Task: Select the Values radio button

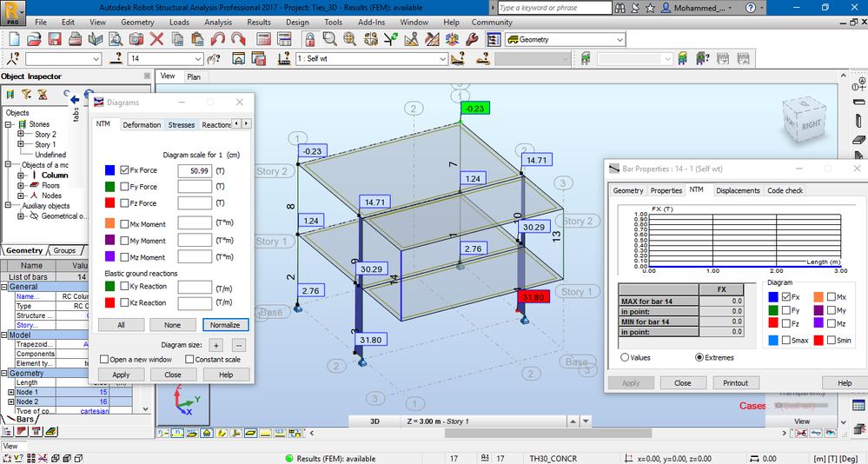Action: [625, 358]
